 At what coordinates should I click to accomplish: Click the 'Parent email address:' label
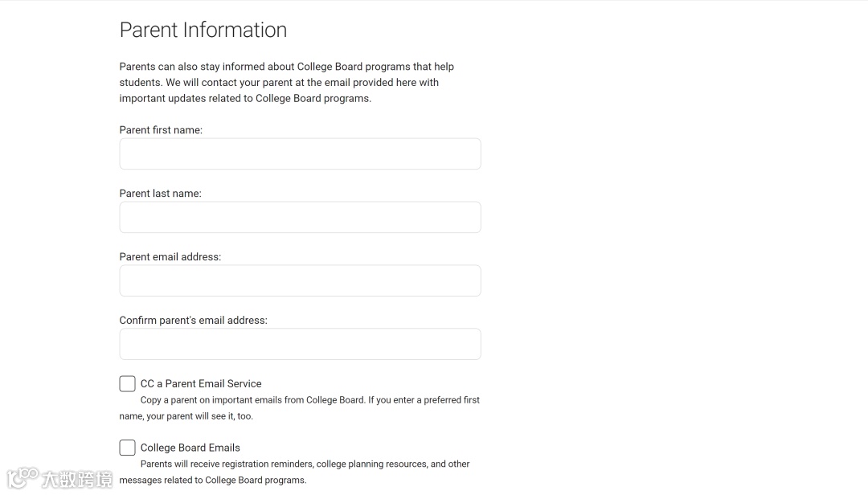click(170, 257)
